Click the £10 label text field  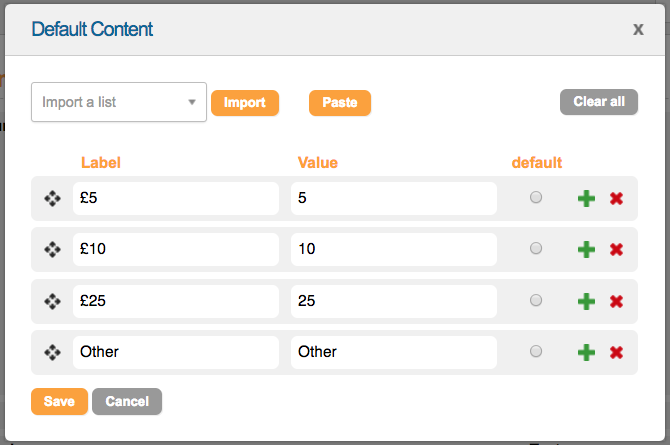(175, 250)
